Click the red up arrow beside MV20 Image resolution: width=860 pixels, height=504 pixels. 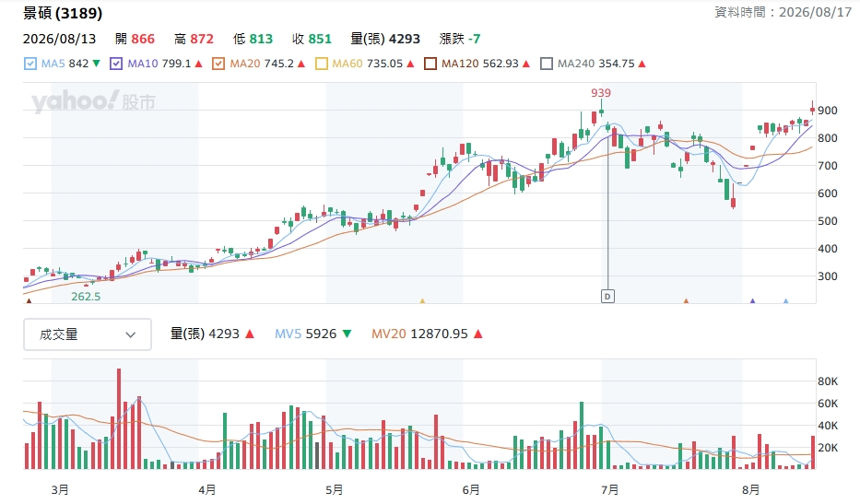(477, 334)
